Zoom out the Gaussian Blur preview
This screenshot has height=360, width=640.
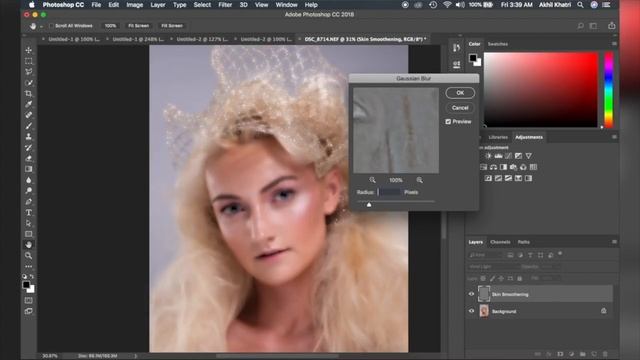[x=372, y=180]
